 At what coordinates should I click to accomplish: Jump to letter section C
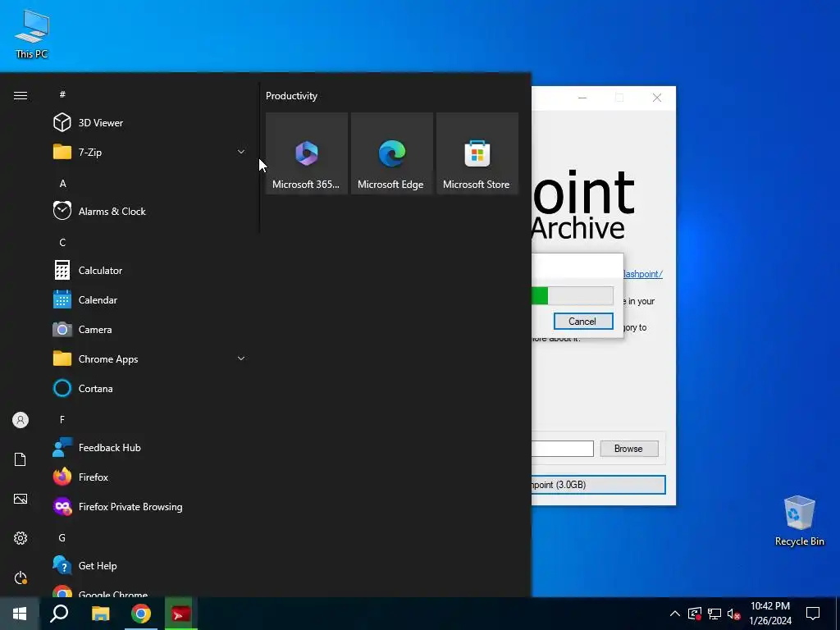coord(62,243)
